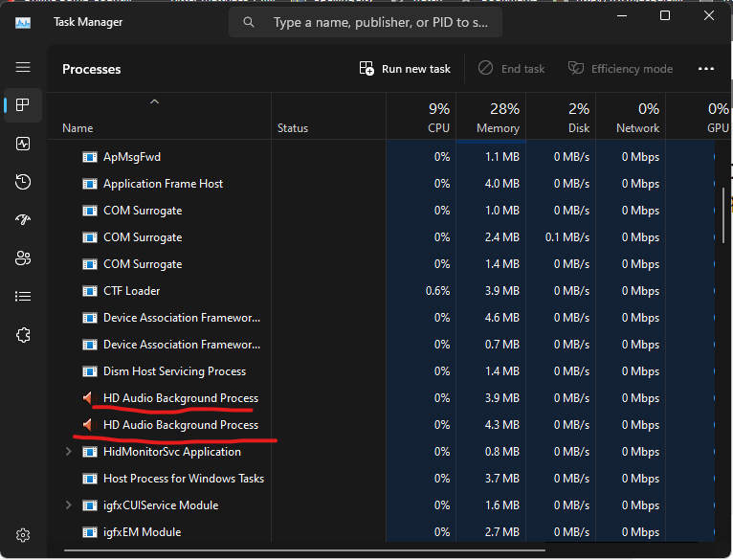Viewport: 733px width, 560px height.
Task: Open the hamburger navigation menu
Action: coord(23,67)
